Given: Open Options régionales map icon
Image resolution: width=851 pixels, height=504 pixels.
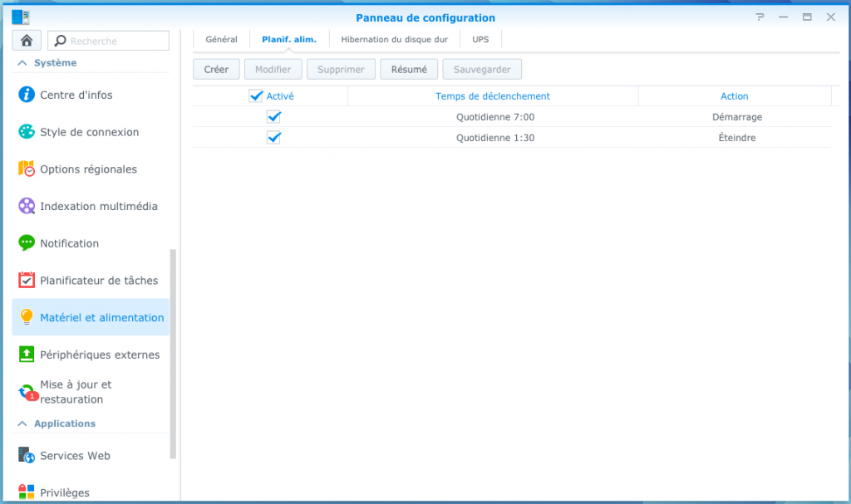Looking at the screenshot, I should [x=27, y=169].
